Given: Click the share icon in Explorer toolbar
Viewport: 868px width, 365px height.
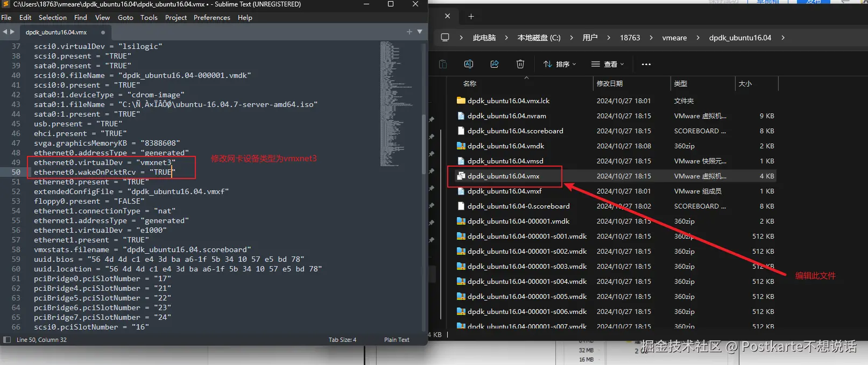Looking at the screenshot, I should pyautogui.click(x=495, y=64).
